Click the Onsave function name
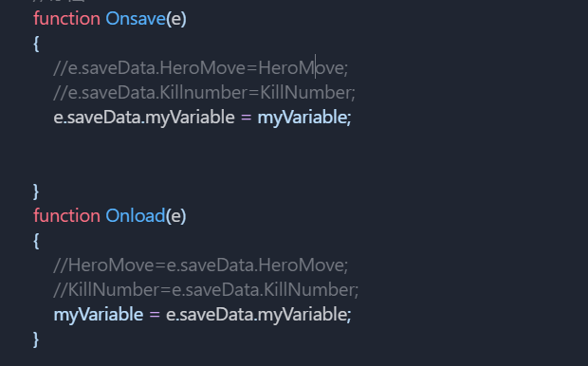 click(x=136, y=19)
